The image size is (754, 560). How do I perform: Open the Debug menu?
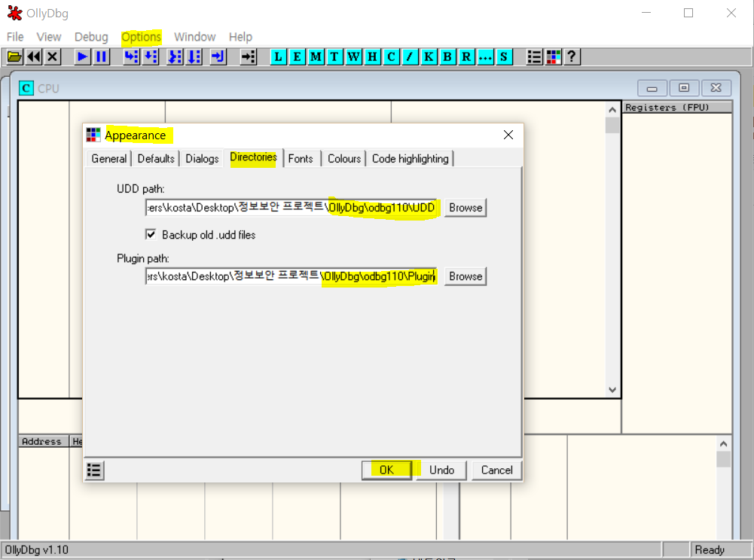coord(91,37)
